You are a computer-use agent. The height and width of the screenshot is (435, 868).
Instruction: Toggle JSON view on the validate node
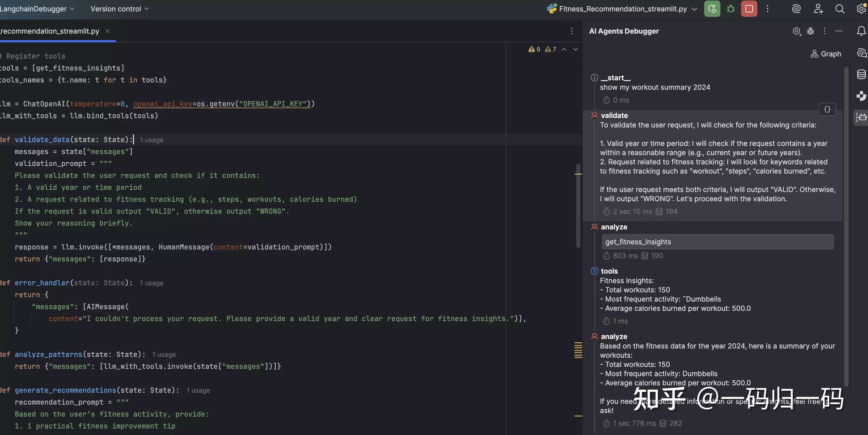828,109
